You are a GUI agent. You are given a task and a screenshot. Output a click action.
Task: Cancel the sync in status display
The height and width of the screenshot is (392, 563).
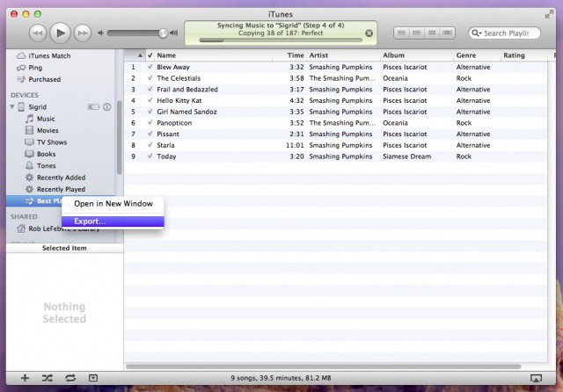[x=369, y=33]
